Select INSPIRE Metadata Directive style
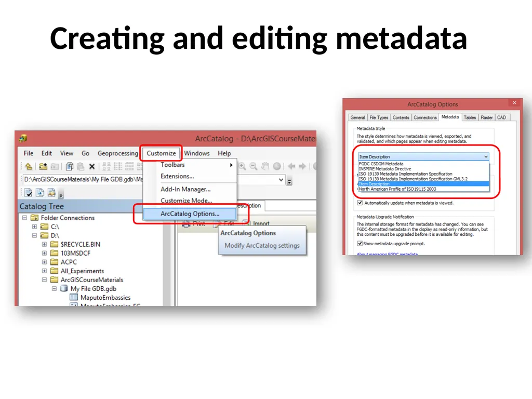Screen dimensions: 532x399 pos(423,169)
